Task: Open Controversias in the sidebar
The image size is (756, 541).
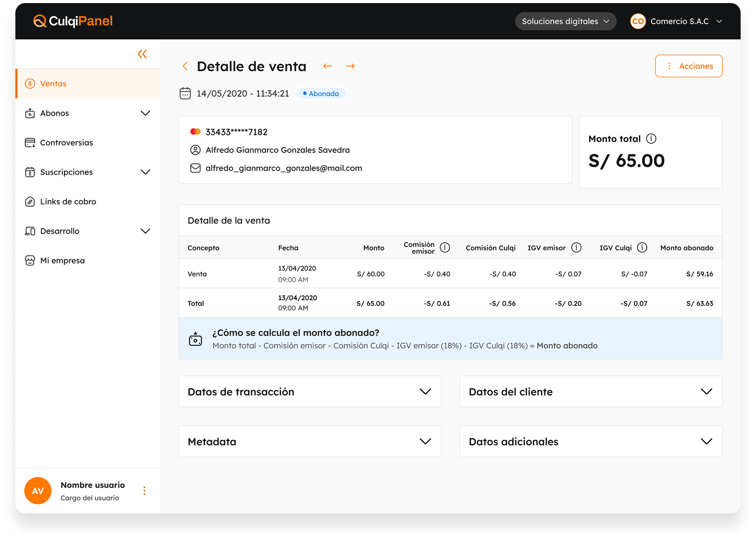Action: click(x=66, y=143)
